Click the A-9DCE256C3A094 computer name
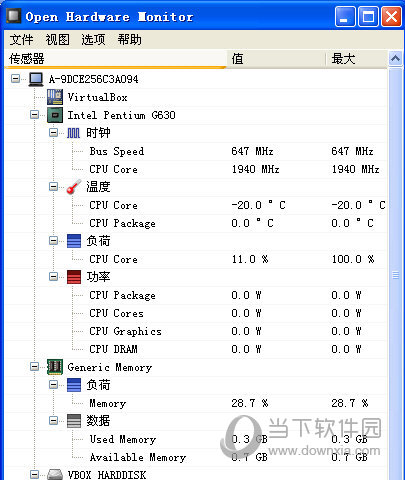The image size is (405, 480). [x=93, y=79]
